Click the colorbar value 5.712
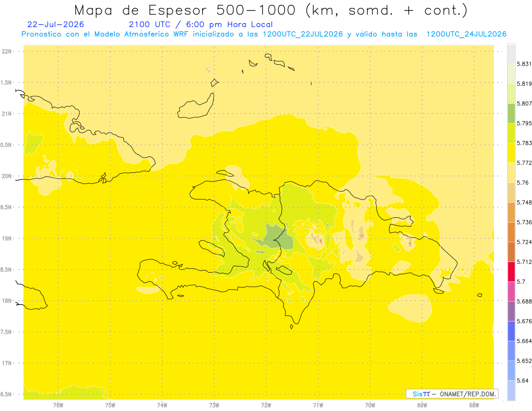The width and height of the screenshot is (532, 411). click(524, 262)
